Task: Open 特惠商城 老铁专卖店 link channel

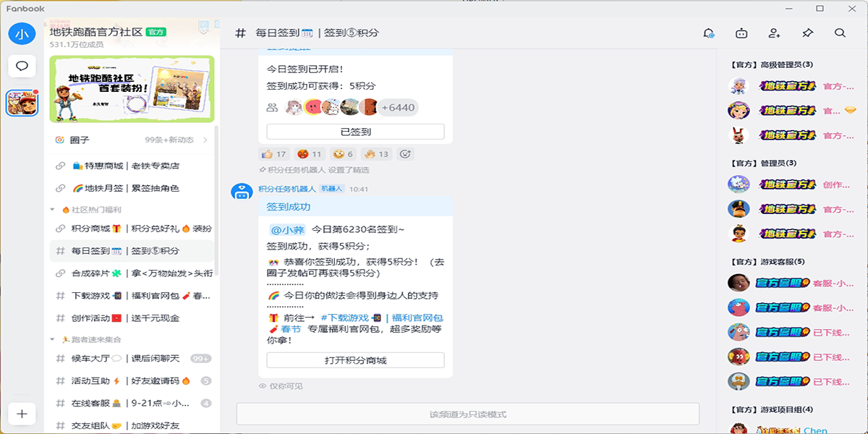Action: 131,166
